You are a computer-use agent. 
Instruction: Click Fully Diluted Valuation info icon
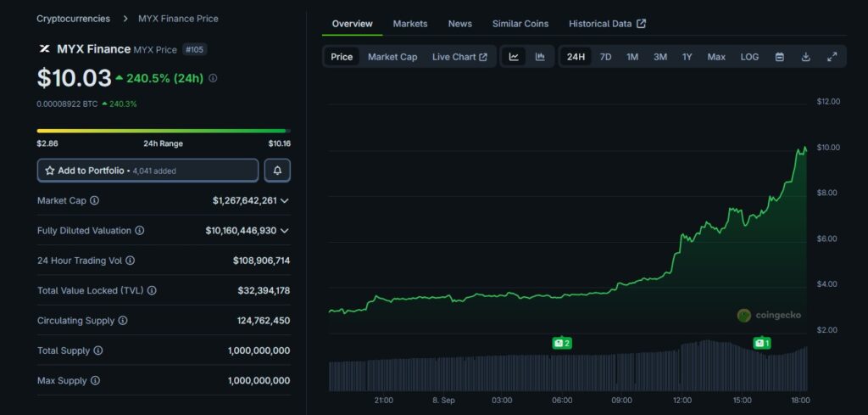click(x=140, y=231)
